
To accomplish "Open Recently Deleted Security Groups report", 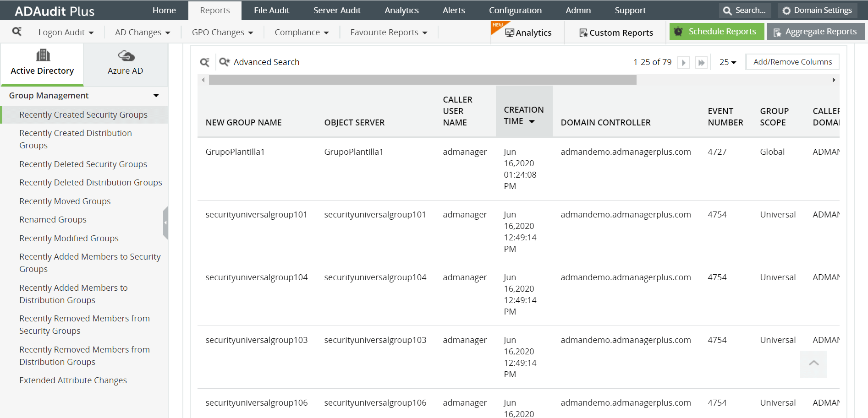I will 83,164.
